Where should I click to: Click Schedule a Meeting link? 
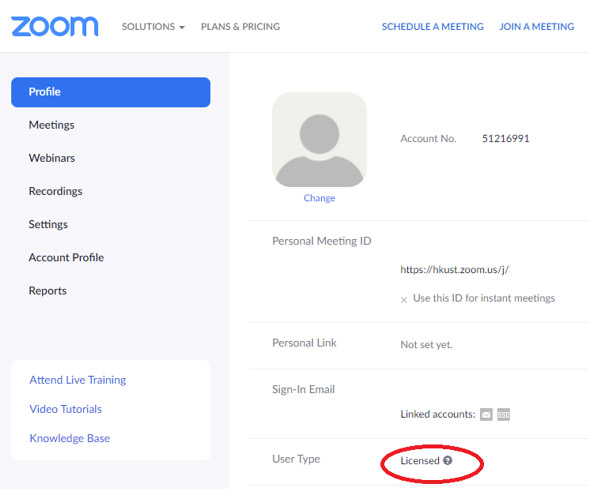coord(433,27)
